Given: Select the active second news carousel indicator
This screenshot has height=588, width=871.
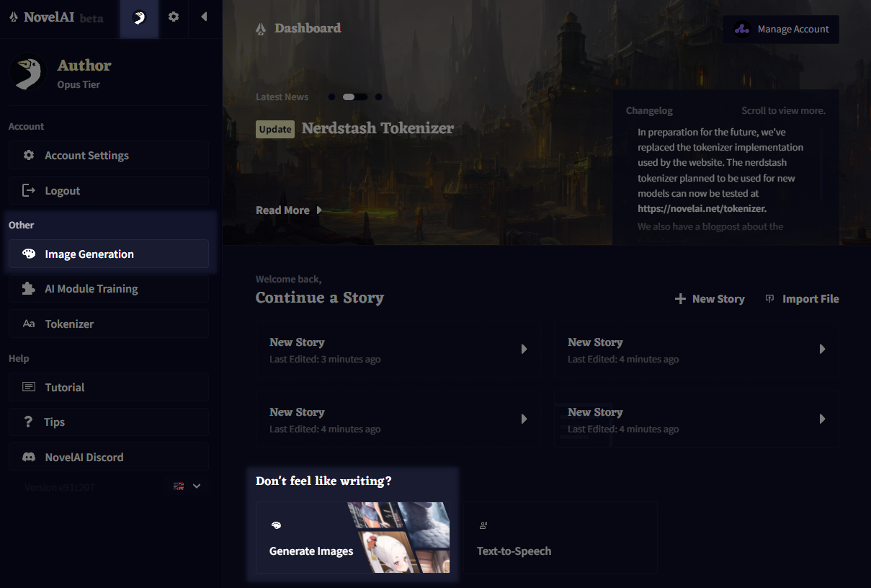Looking at the screenshot, I should [x=355, y=97].
